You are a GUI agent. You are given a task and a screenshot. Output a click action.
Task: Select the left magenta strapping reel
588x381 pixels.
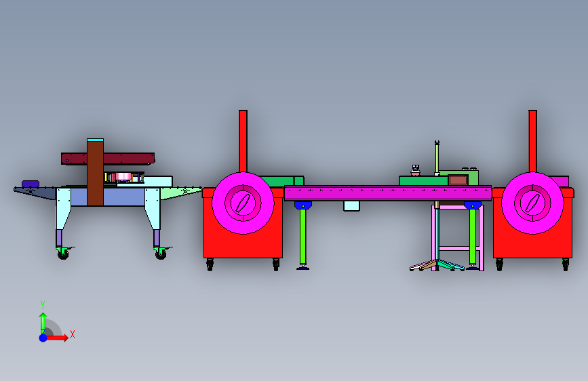(x=243, y=203)
